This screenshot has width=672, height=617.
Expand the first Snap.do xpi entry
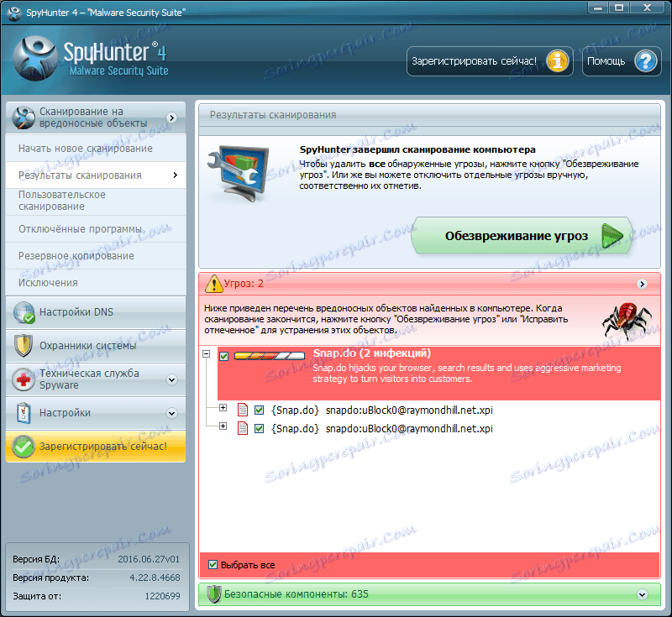point(223,408)
